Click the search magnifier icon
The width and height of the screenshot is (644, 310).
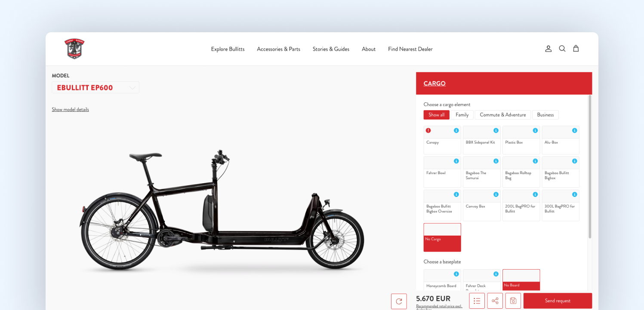point(562,49)
